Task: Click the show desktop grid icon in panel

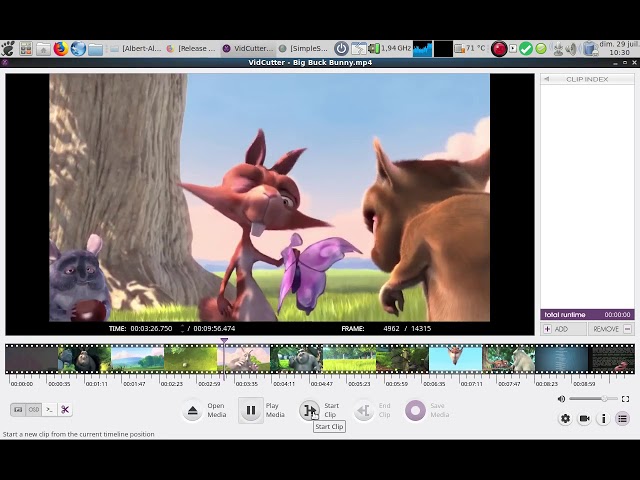Action: pyautogui.click(x=25, y=49)
